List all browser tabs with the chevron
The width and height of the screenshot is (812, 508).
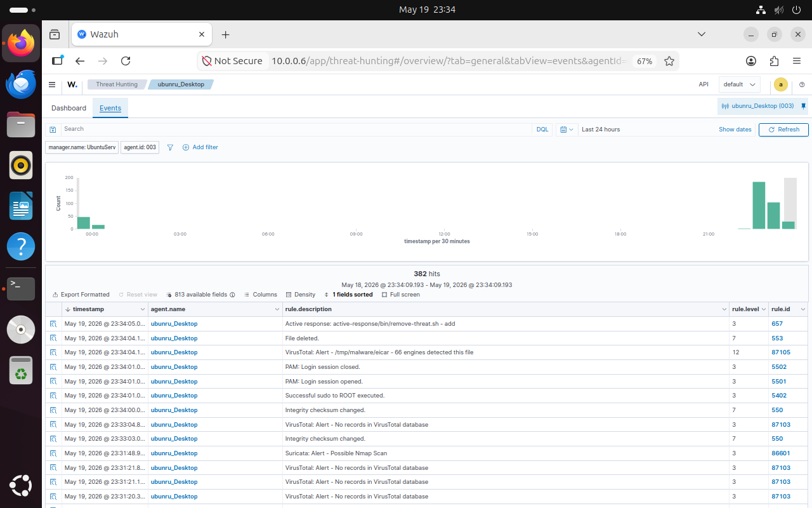tap(702, 34)
